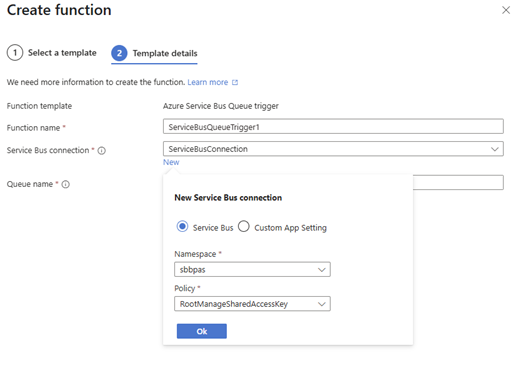The width and height of the screenshot is (523, 373).
Task: Click the Queue name info icon
Action: (x=66, y=184)
